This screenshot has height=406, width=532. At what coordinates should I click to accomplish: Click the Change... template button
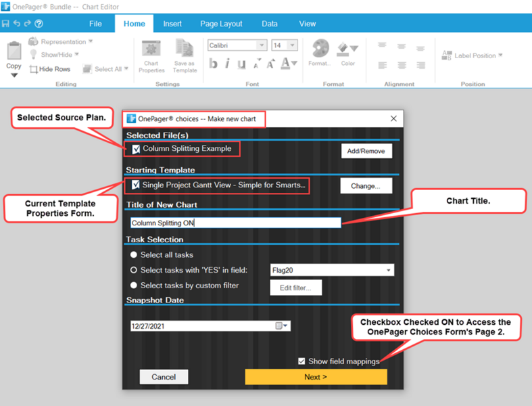click(x=366, y=186)
